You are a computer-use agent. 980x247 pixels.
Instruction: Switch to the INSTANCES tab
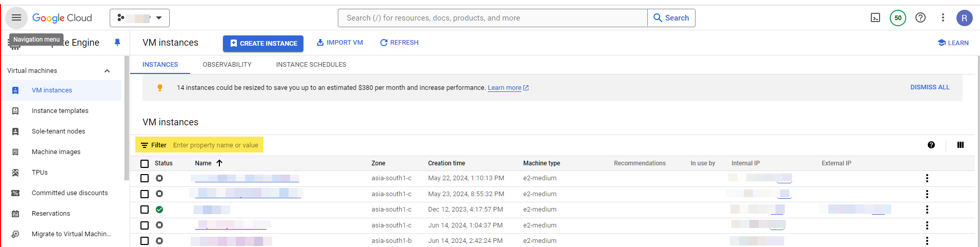[160, 65]
